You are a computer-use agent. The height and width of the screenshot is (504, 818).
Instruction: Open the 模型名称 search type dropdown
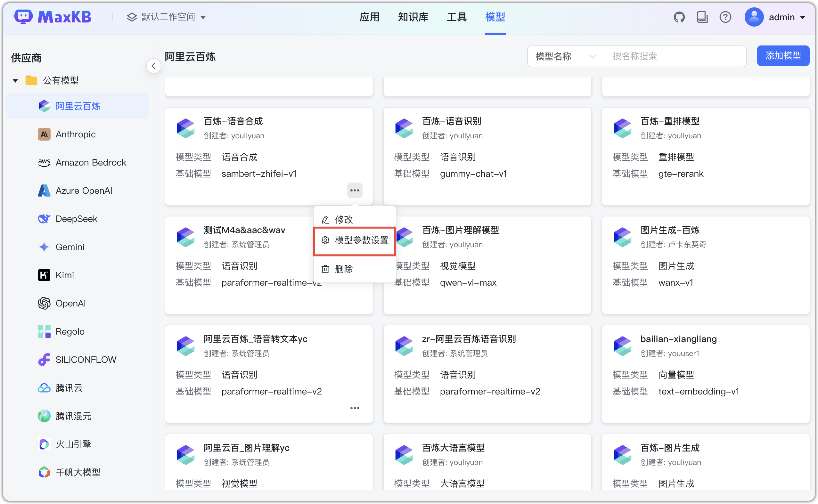tap(566, 56)
